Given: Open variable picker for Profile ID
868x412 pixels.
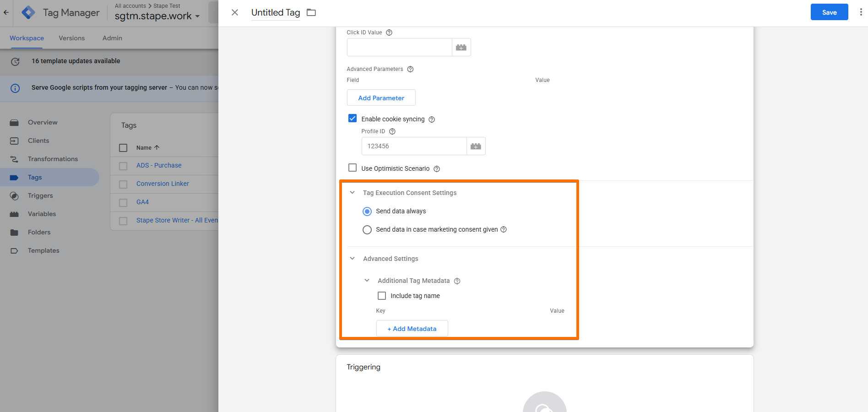Looking at the screenshot, I should pos(476,146).
